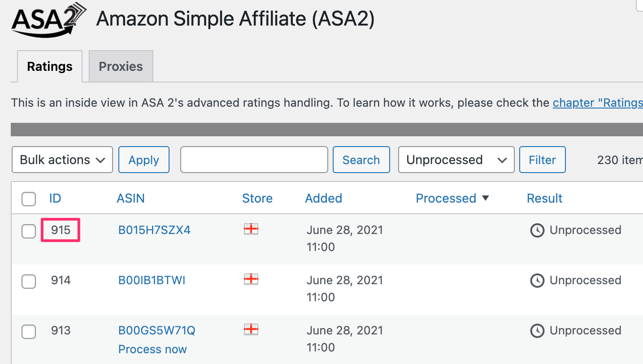The image size is (643, 364).
Task: Check the row checkbox next to ID 913
Action: click(28, 332)
